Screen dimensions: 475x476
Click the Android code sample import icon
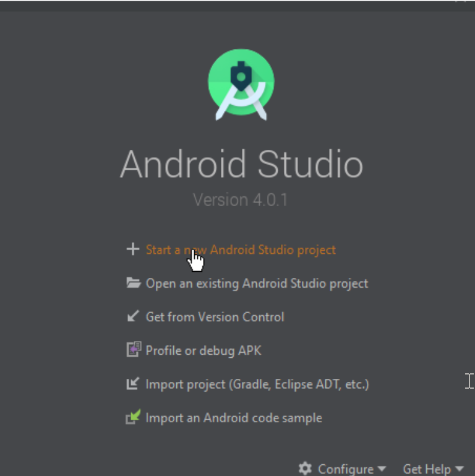coord(133,417)
